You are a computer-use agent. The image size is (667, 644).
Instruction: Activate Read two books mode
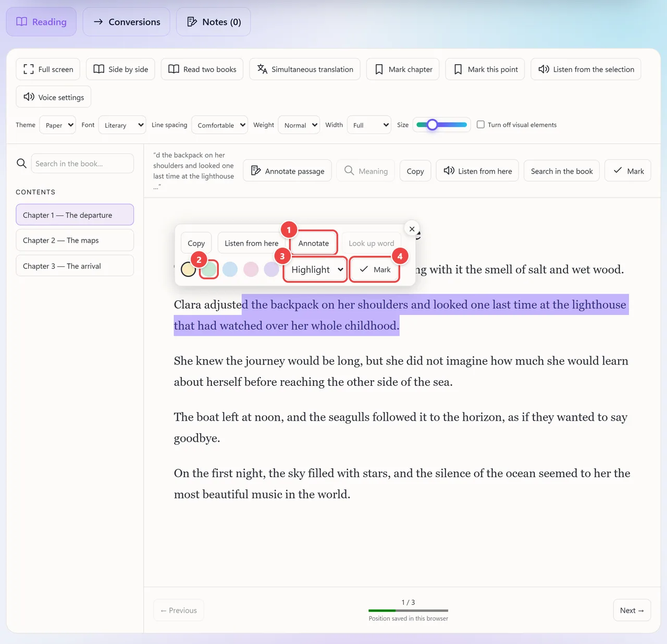(202, 69)
